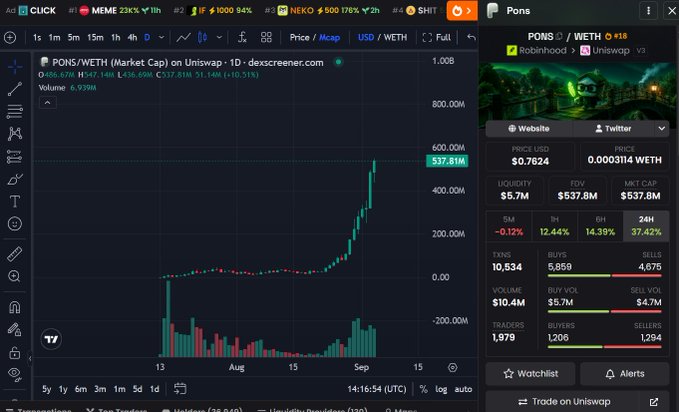Image resolution: width=679 pixels, height=412 pixels.
Task: Open the Pons Website link
Action: coord(529,129)
